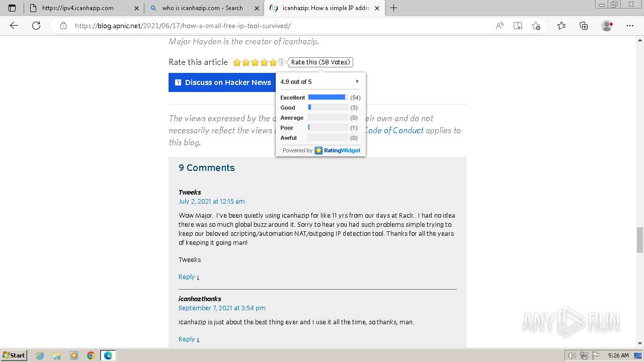644x362 pixels.
Task: Click the scrollbar down arrow
Action: (639, 343)
